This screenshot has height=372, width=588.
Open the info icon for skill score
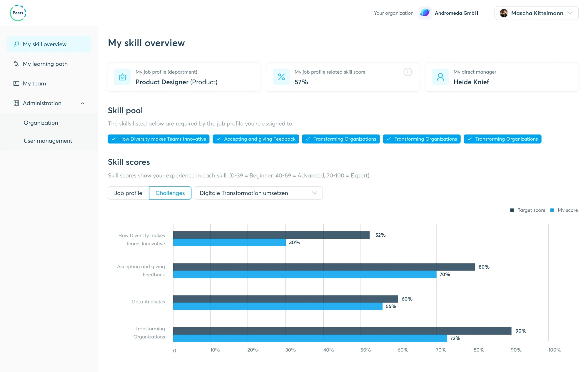pyautogui.click(x=407, y=72)
